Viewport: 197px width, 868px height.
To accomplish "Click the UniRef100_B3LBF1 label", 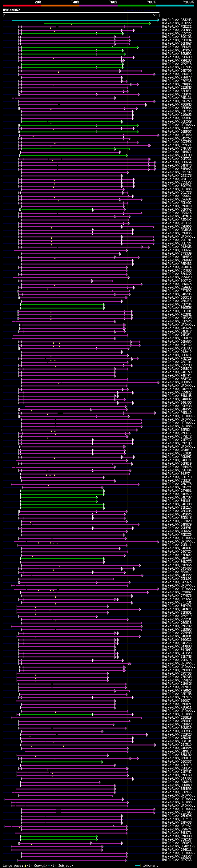I will tap(177, 91).
